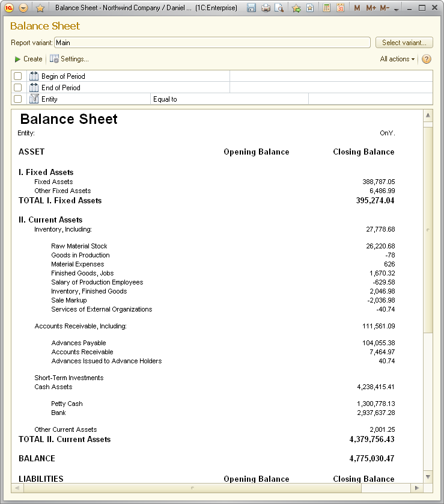
Task: Expand the title bar tools dropdown arrow
Action: [396, 10]
